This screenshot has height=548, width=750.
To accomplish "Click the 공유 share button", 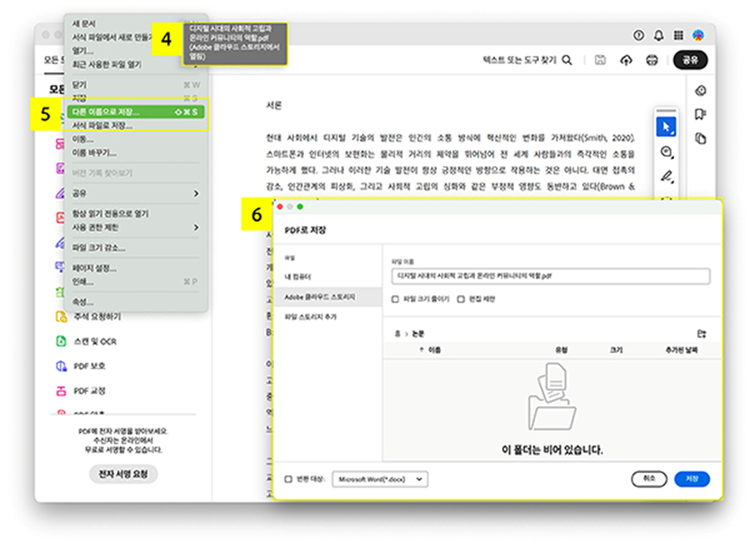I will tap(690, 60).
